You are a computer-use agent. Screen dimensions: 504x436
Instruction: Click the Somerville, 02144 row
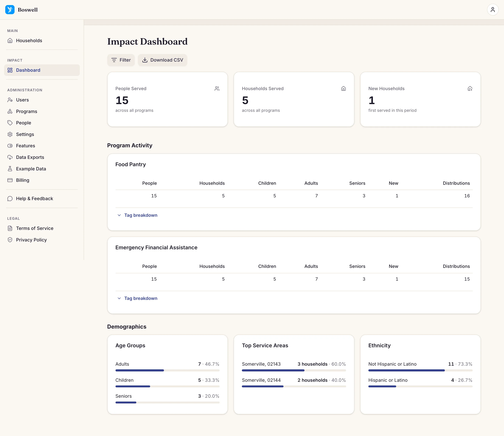294,382
